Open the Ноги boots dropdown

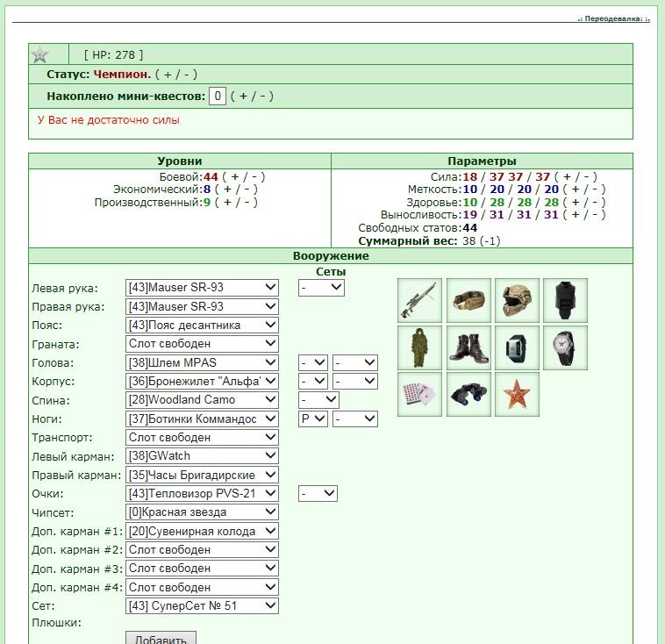point(202,419)
